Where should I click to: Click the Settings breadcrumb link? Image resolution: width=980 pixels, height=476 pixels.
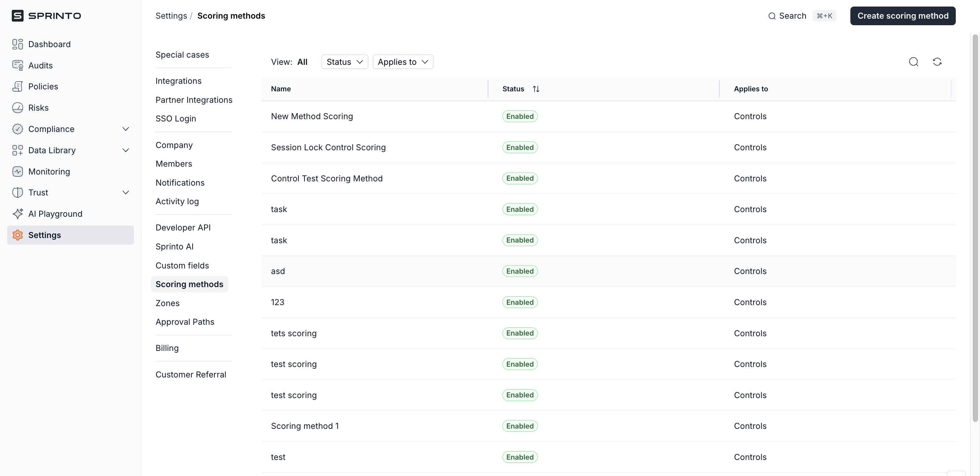(x=171, y=16)
